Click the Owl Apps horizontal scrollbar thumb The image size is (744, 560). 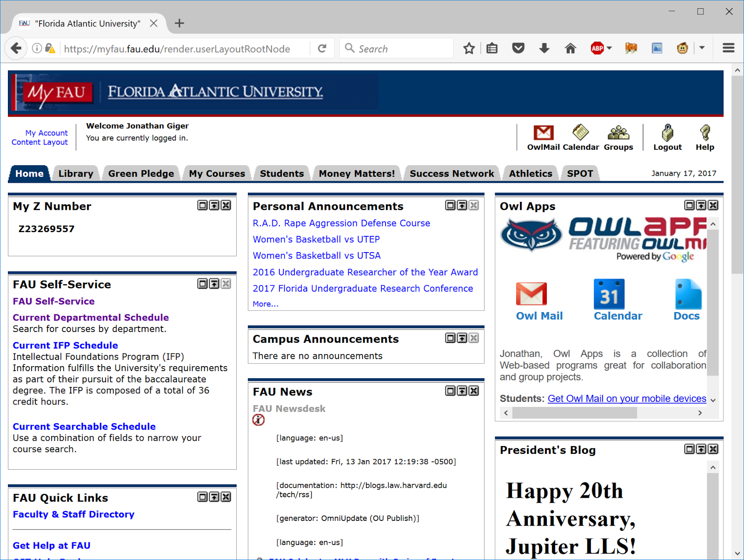click(574, 413)
